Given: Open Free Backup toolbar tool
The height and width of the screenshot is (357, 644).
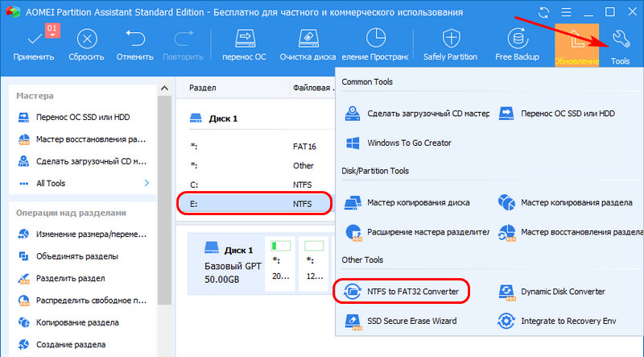Looking at the screenshot, I should click(518, 45).
